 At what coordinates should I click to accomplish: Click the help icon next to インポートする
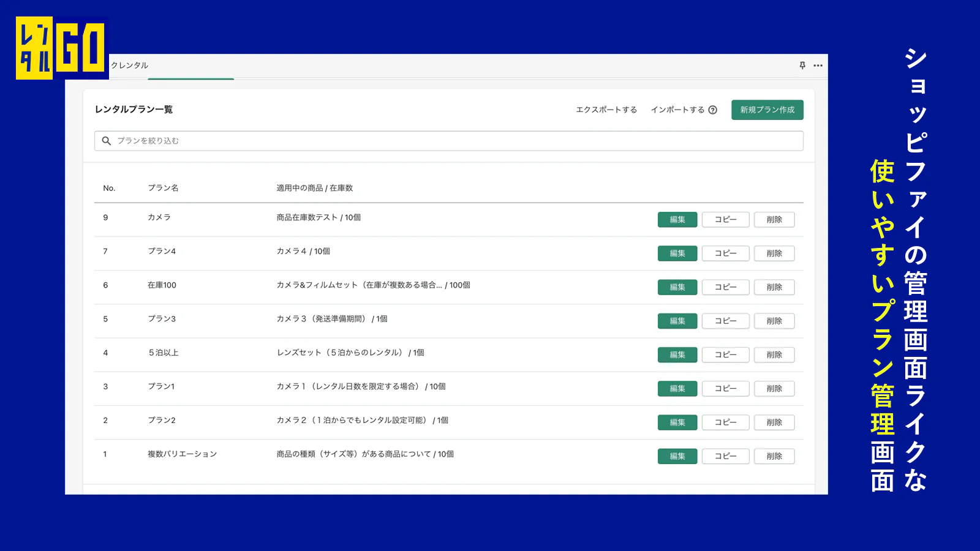pos(712,110)
